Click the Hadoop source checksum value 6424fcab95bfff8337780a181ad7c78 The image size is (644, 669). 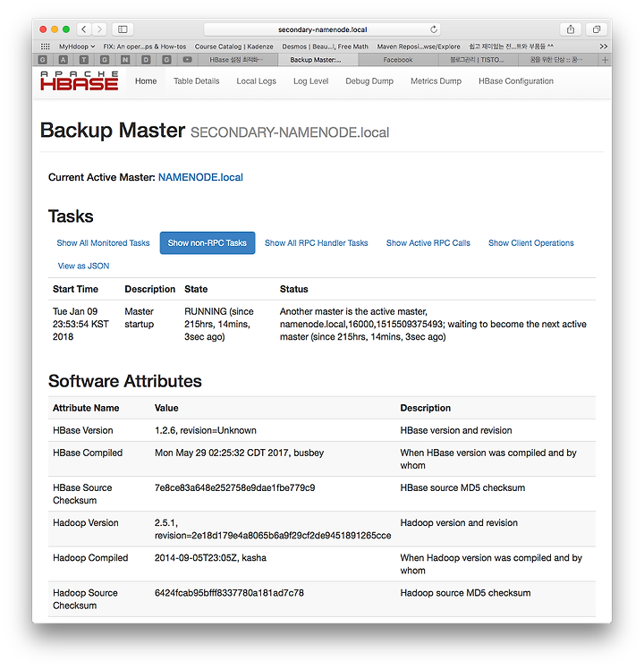[x=229, y=593]
